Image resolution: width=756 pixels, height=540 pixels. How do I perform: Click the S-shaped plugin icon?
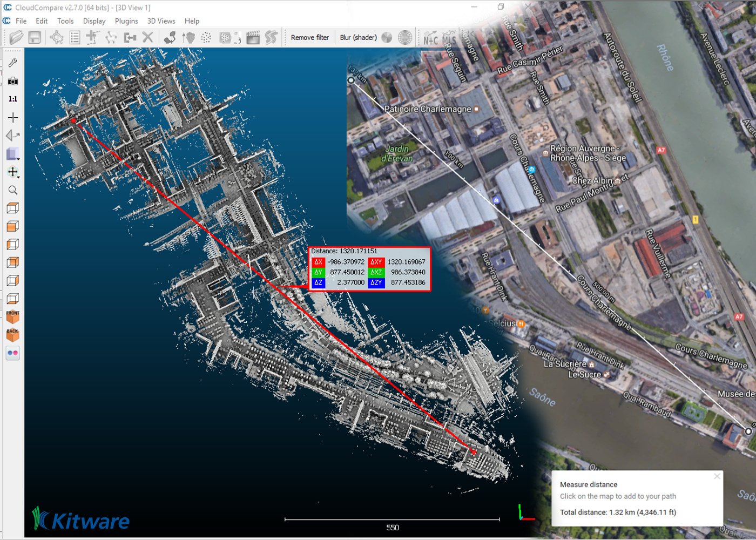(271, 37)
